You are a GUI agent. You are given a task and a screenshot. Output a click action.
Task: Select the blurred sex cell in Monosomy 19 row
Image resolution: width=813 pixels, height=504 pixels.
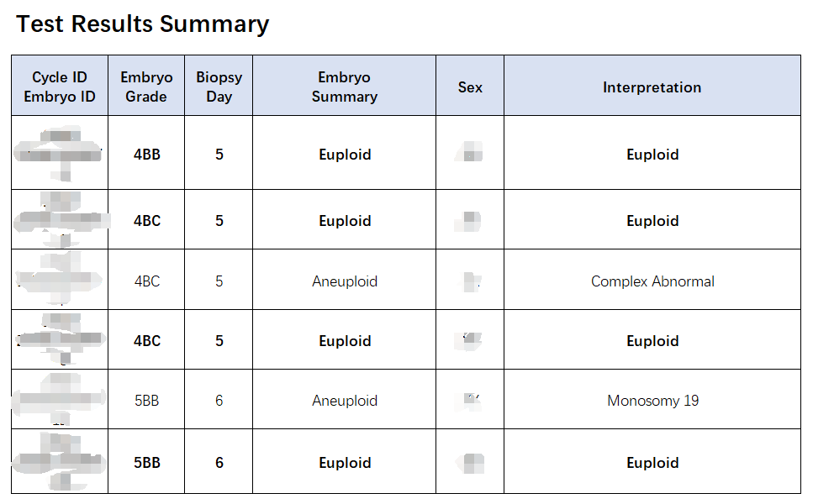[470, 401]
